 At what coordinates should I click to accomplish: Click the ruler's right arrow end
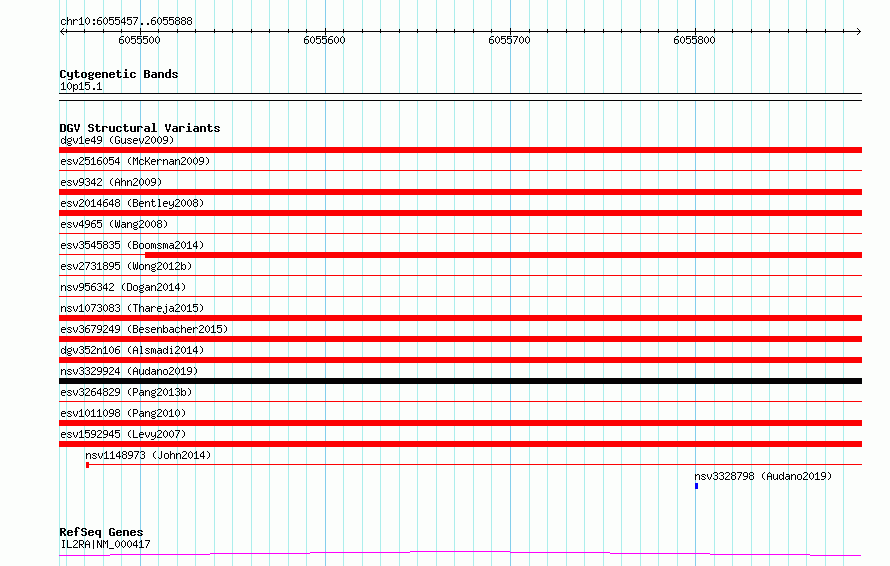(x=858, y=32)
